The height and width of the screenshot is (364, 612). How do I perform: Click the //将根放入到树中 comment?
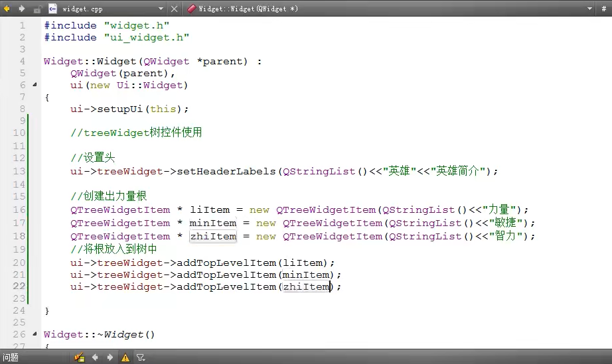coord(114,249)
